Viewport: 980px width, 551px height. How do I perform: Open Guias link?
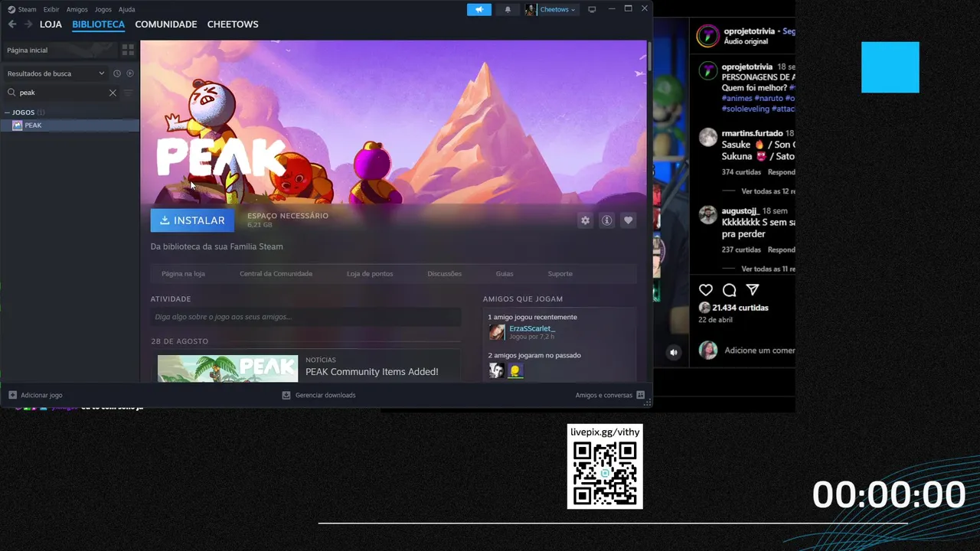pos(505,274)
